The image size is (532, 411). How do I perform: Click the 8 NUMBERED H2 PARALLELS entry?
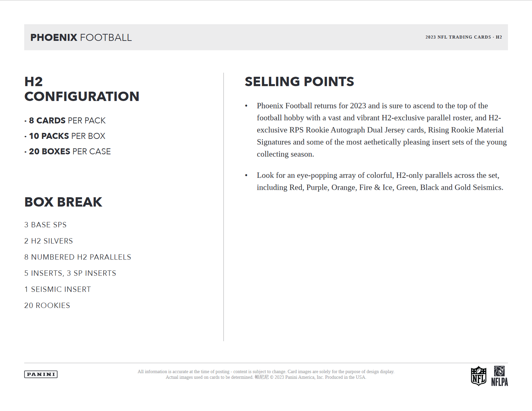pos(78,257)
